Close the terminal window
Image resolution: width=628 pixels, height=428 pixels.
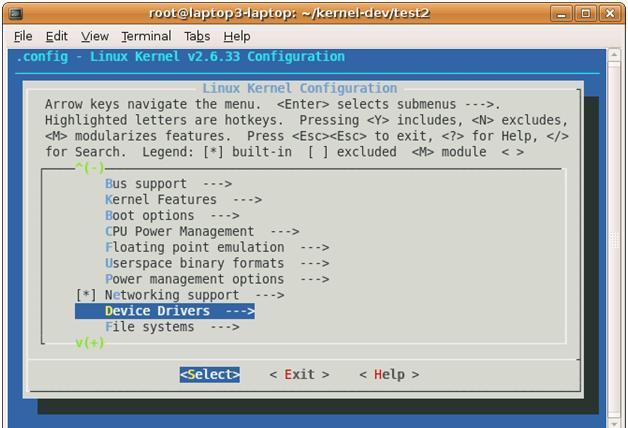(x=608, y=13)
